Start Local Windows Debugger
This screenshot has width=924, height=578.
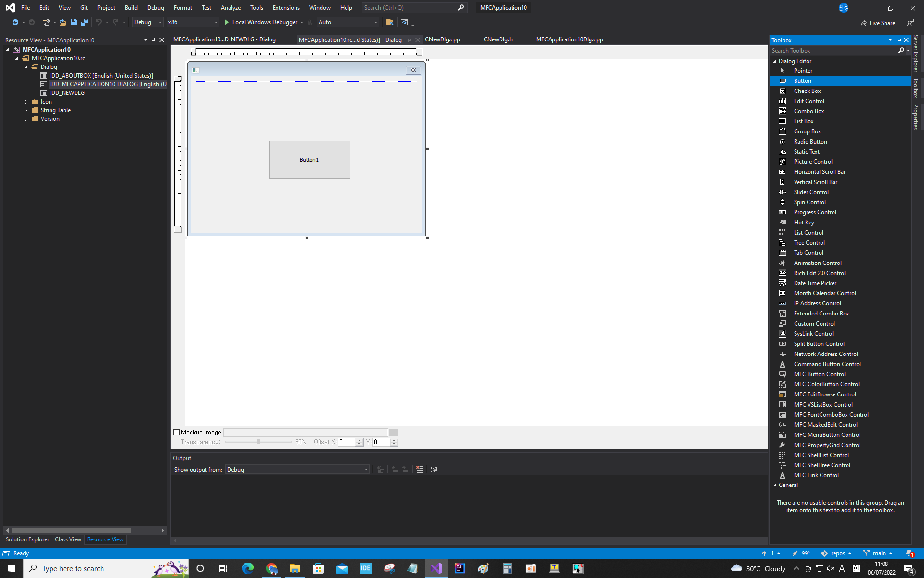[264, 22]
